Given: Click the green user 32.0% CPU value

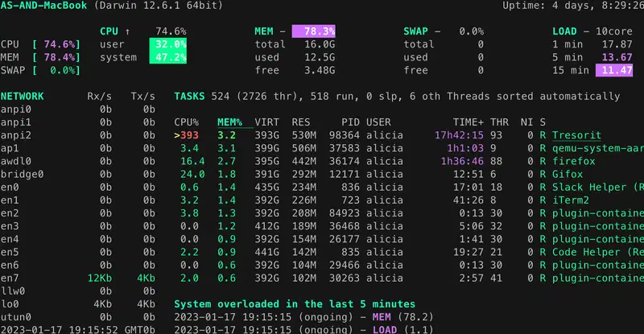Looking at the screenshot, I should [167, 44].
